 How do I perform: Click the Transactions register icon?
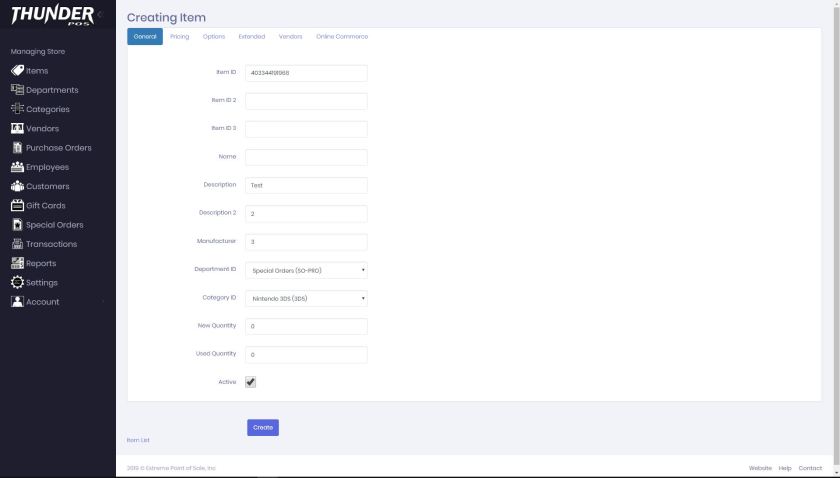coord(17,244)
